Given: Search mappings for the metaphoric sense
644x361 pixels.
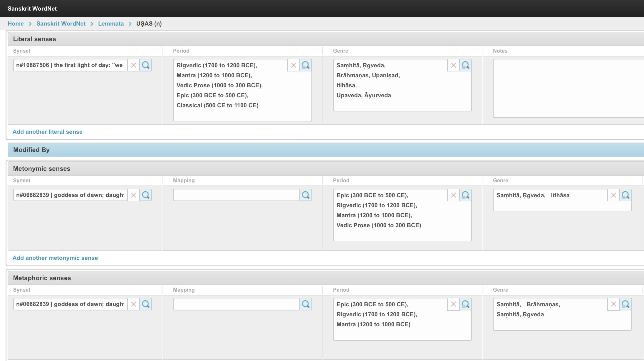Looking at the screenshot, I should pos(306,304).
